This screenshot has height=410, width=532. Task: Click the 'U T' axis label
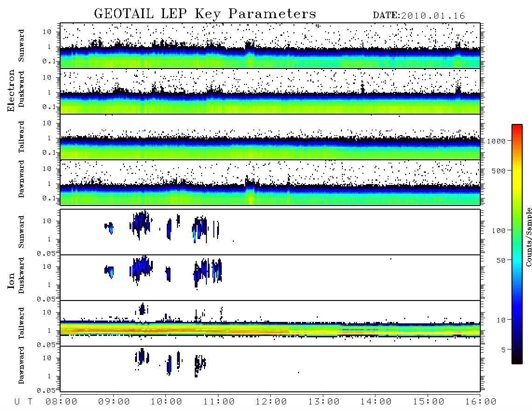click(x=23, y=402)
